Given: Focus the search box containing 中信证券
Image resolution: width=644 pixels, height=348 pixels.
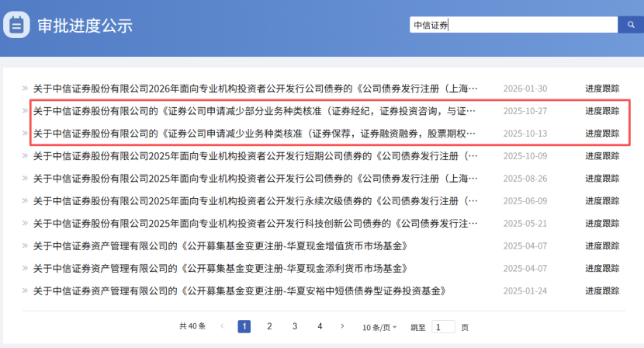Looking at the screenshot, I should pos(513,25).
